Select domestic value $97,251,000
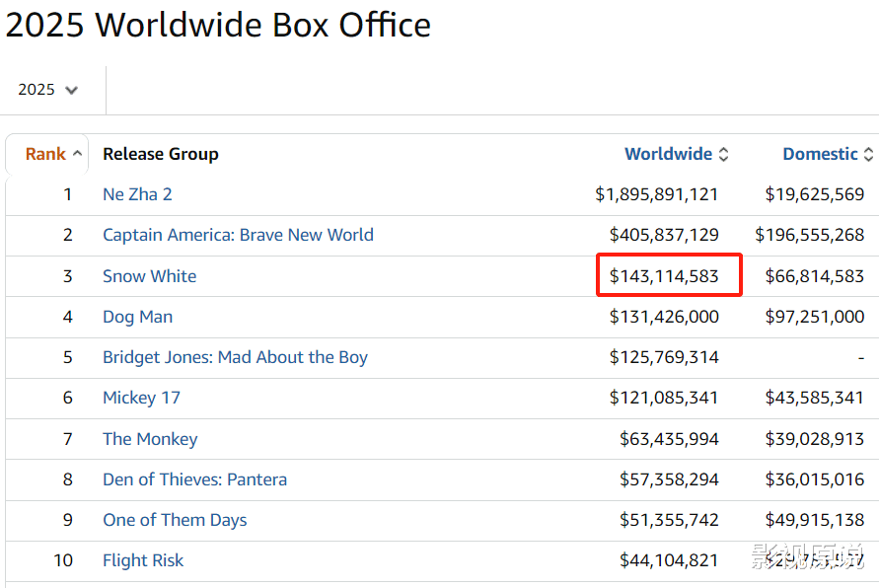Screen dimensions: 879x588 815,317
